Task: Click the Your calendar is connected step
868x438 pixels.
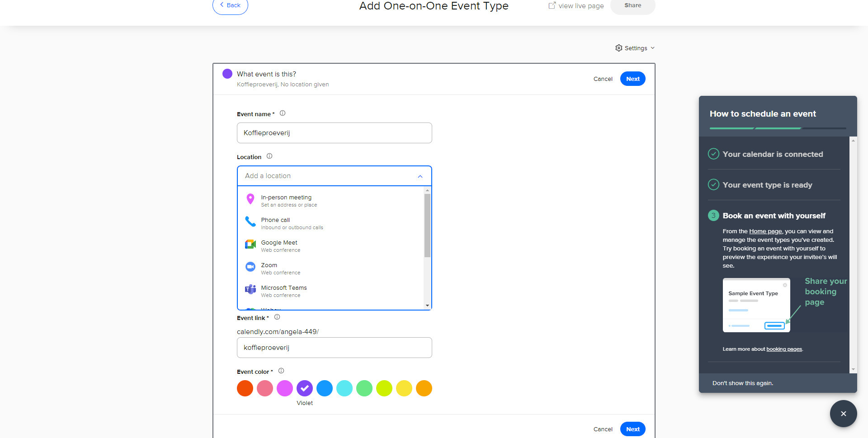Action: 773,154
